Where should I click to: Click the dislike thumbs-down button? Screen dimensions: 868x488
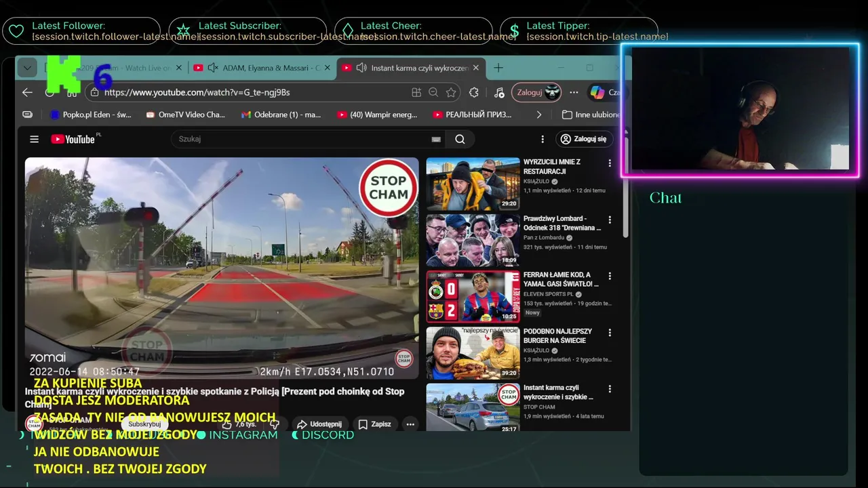(274, 424)
